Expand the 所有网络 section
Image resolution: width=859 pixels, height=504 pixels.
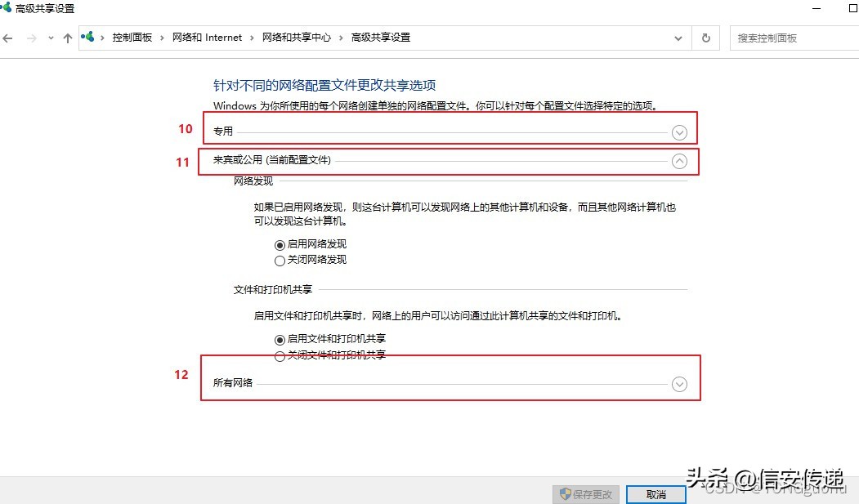[x=679, y=383]
